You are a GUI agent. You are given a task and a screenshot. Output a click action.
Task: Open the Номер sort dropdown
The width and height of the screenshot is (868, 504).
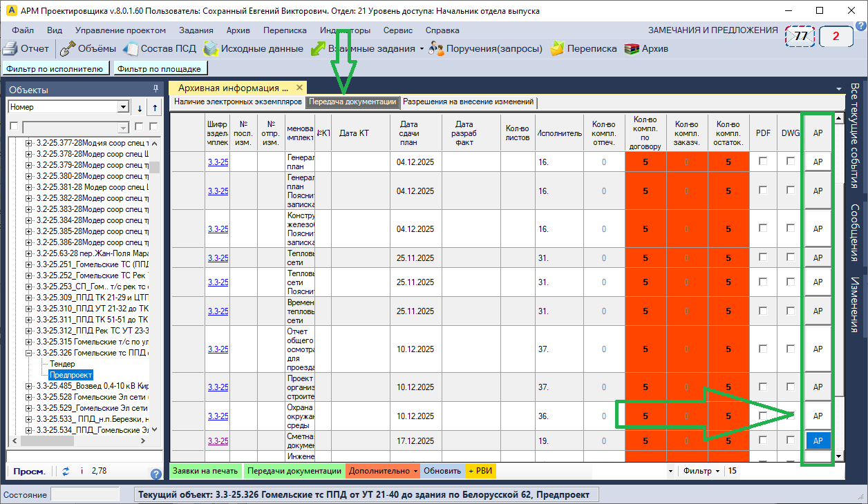[x=123, y=107]
